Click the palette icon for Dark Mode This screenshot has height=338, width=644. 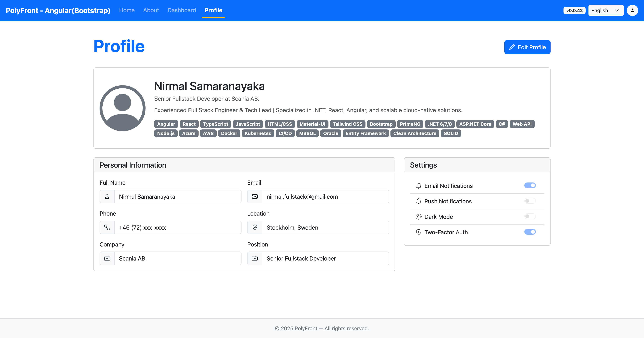tap(418, 217)
